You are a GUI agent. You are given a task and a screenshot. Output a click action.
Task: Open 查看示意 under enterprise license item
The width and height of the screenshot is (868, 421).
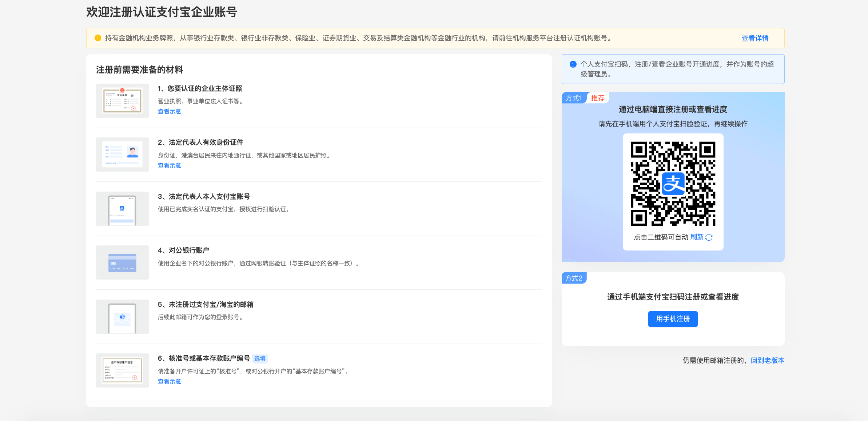click(x=169, y=112)
